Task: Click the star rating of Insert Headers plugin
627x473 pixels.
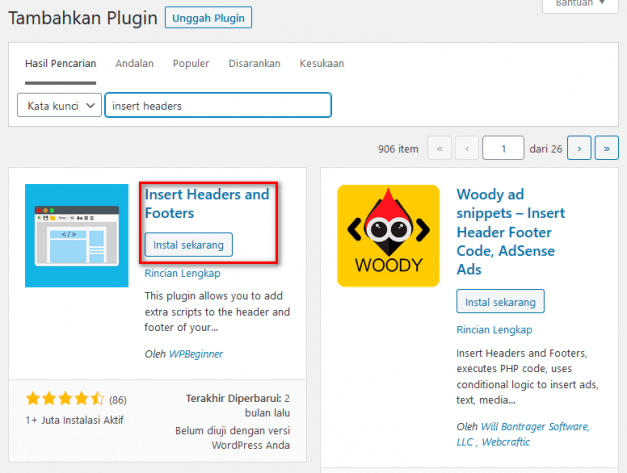Action: click(65, 399)
